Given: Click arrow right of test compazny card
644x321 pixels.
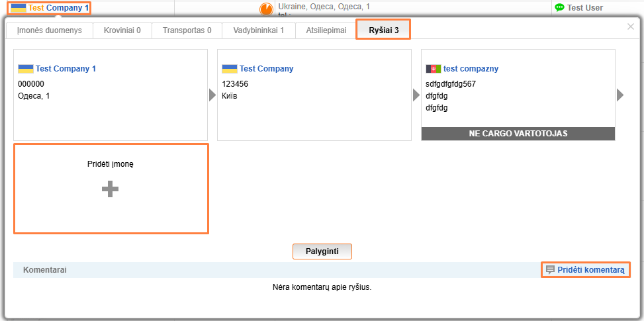Looking at the screenshot, I should point(620,95).
